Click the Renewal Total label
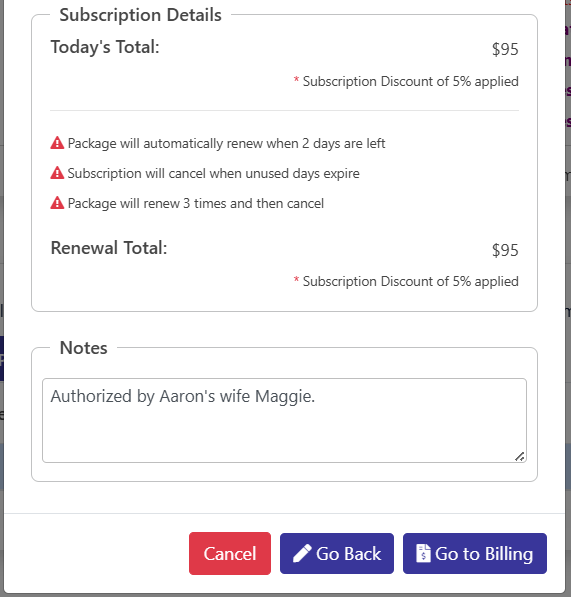The height and width of the screenshot is (597, 571). [109, 248]
